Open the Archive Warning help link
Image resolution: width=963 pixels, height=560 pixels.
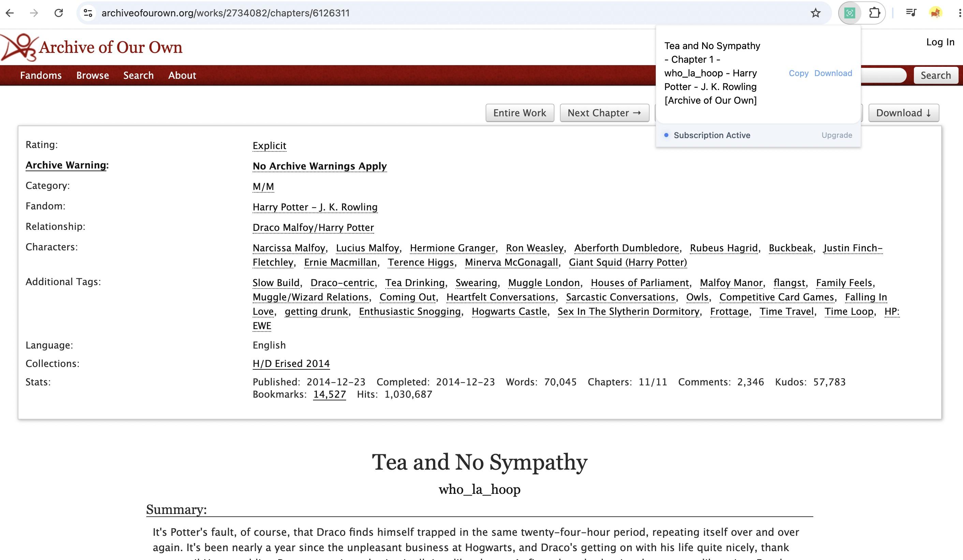pyautogui.click(x=66, y=165)
